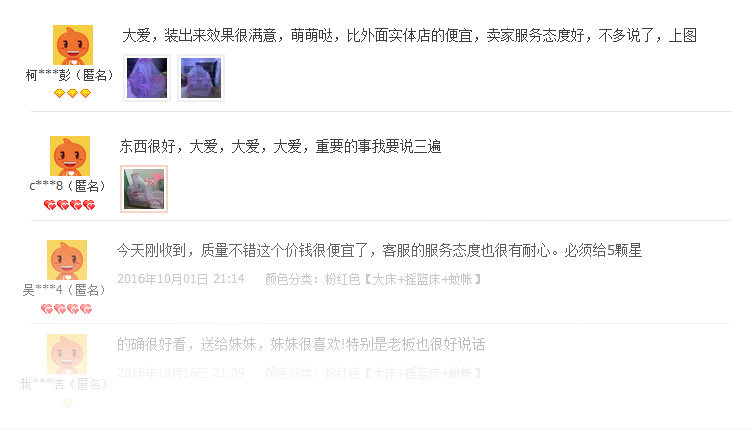Click the review starting with 今天刚收到
Image resolution: width=750 pixels, height=430 pixels.
point(379,250)
